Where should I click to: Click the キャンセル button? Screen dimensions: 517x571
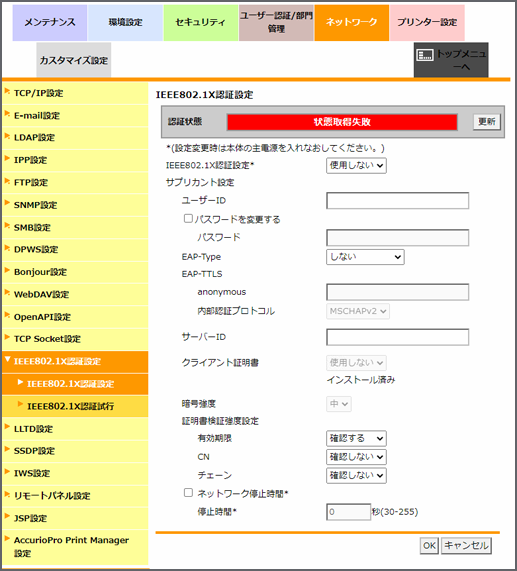[466, 546]
